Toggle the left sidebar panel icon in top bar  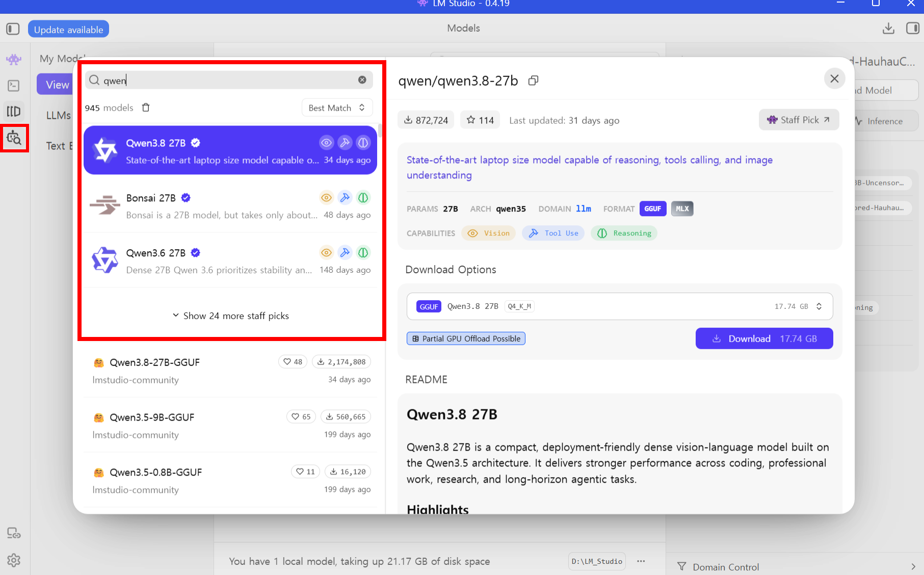pyautogui.click(x=13, y=29)
